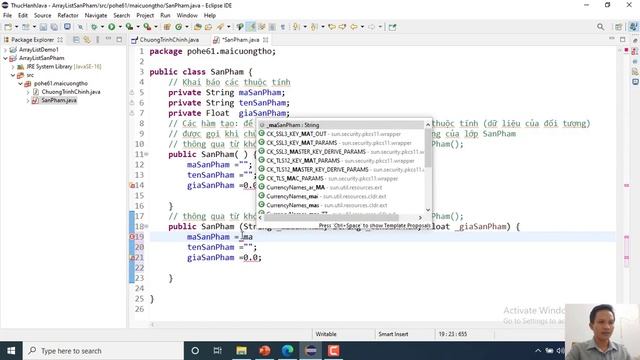Open the Refactor menu
The height and width of the screenshot is (360, 640).
68,16
